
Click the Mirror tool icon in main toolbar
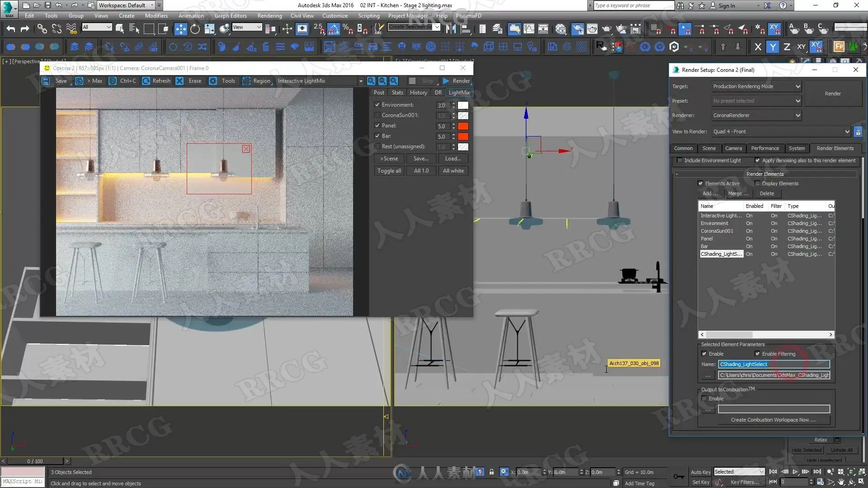tap(450, 29)
